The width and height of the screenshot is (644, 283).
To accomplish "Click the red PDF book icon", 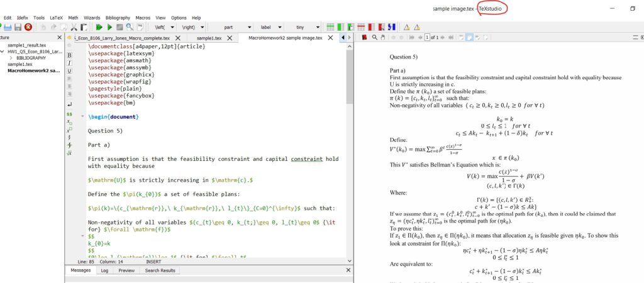I will tap(364, 37).
